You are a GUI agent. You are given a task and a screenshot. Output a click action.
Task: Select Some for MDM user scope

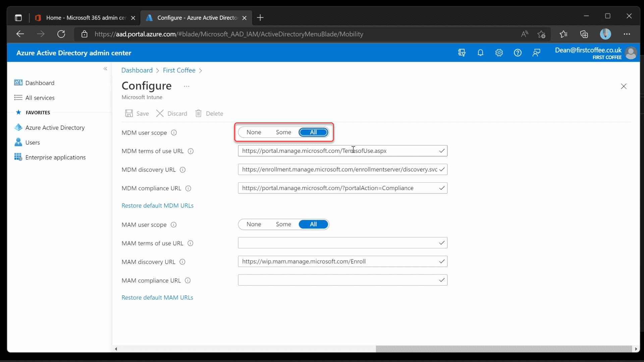coord(283,132)
